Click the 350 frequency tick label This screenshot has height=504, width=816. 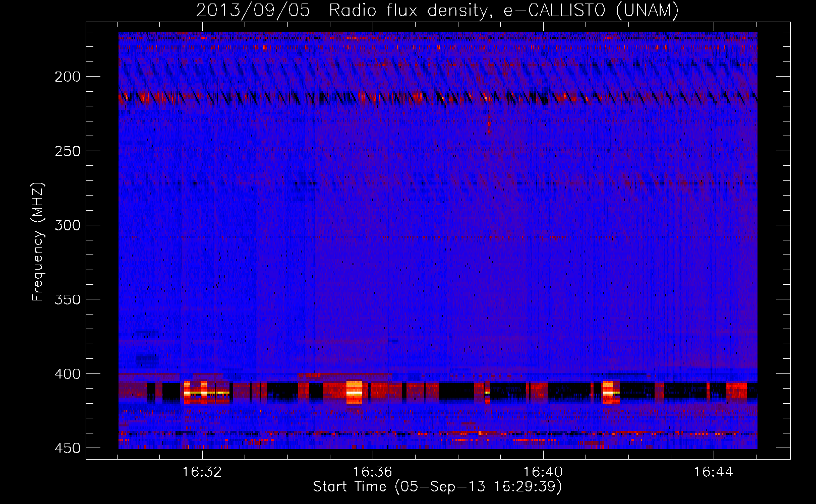pyautogui.click(x=68, y=299)
